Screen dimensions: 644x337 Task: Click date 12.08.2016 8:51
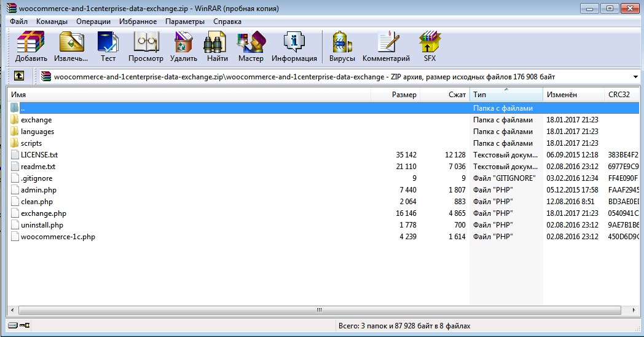click(x=570, y=201)
